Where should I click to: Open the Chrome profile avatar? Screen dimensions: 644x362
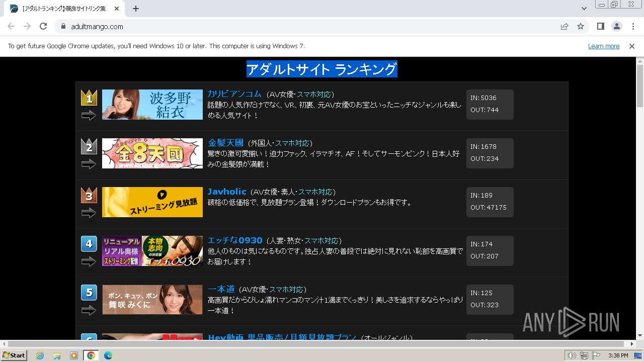[x=616, y=27]
